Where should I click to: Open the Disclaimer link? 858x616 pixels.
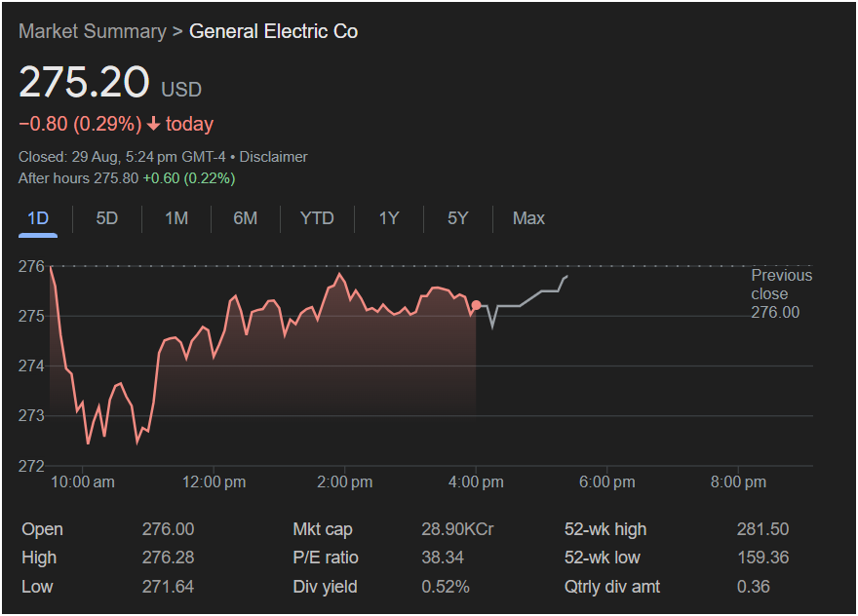point(273,156)
